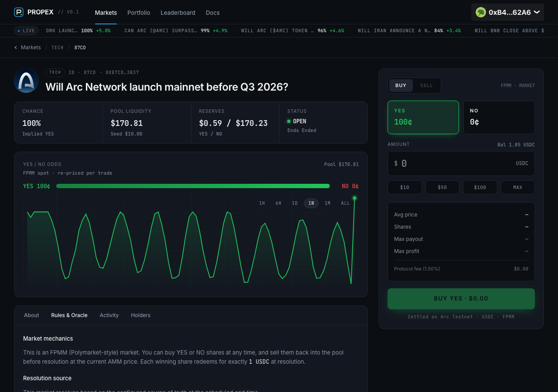Viewport: 558px width, 392px height.
Task: Click the BUY YES · $0.00 button
Action: [461, 299]
